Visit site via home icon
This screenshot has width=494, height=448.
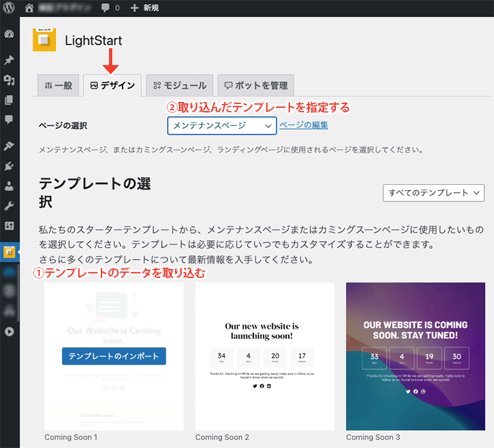[x=29, y=8]
